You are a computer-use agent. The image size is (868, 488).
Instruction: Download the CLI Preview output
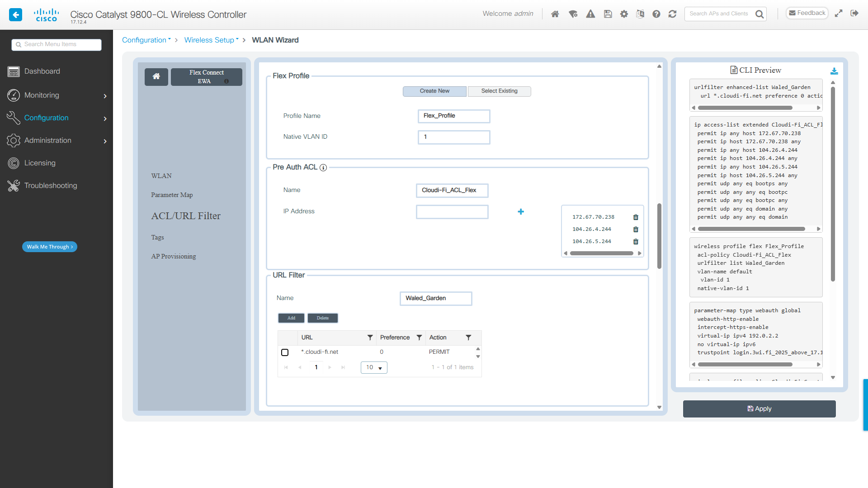point(834,71)
